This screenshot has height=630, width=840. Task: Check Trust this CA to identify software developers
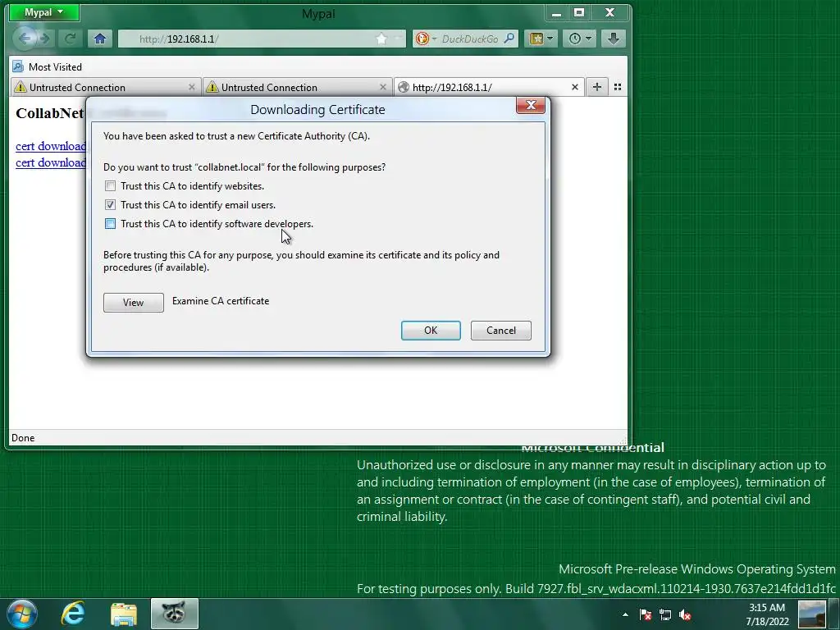(111, 224)
